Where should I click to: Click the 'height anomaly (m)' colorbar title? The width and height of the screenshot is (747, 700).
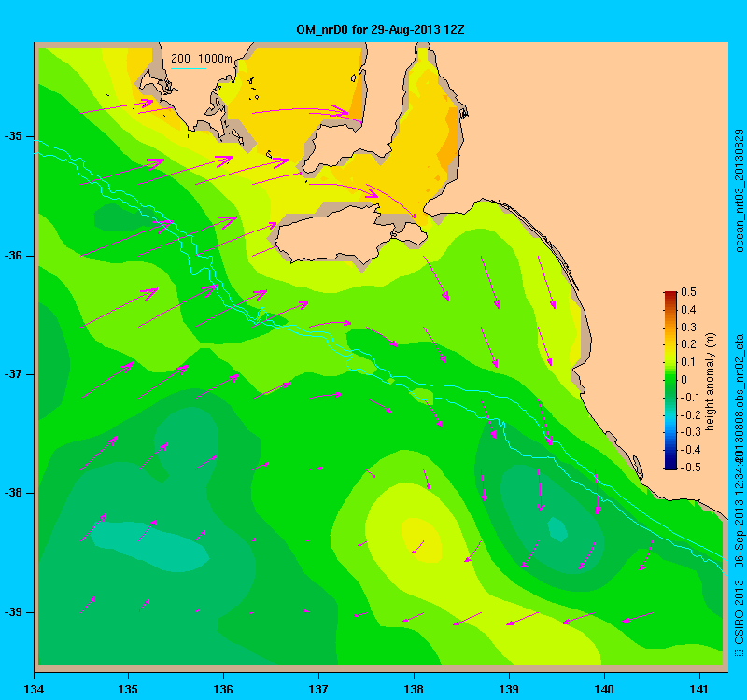[x=711, y=382]
